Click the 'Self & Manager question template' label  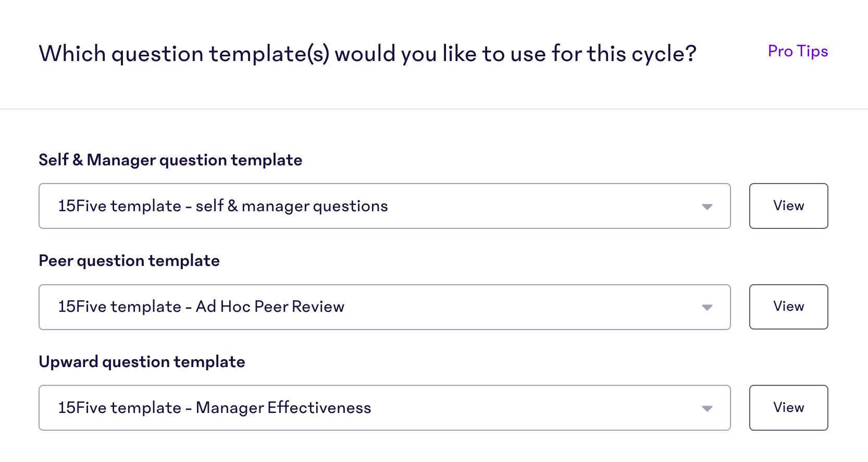point(170,160)
